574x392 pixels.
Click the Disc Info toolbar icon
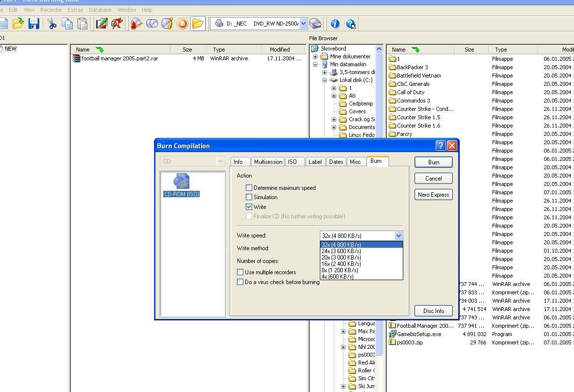(167, 24)
